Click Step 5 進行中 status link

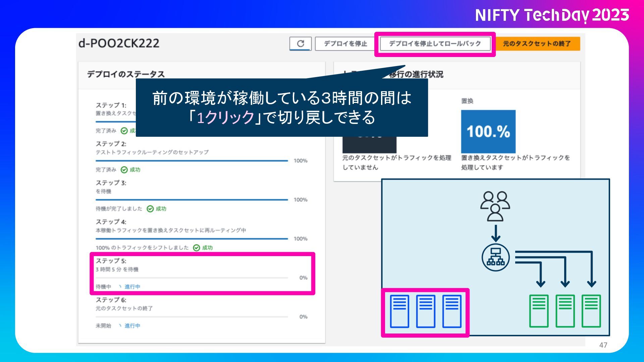coord(132,287)
